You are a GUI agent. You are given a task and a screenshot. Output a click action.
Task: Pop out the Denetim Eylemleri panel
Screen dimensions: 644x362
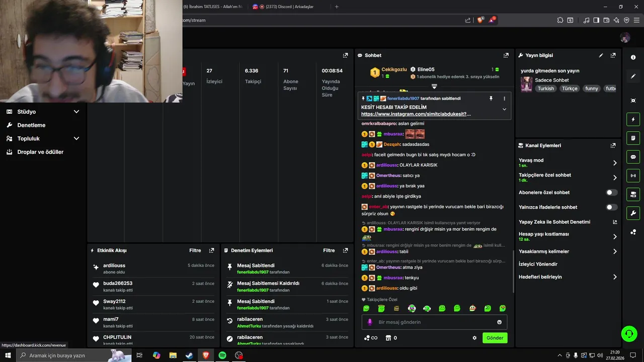tap(345, 250)
